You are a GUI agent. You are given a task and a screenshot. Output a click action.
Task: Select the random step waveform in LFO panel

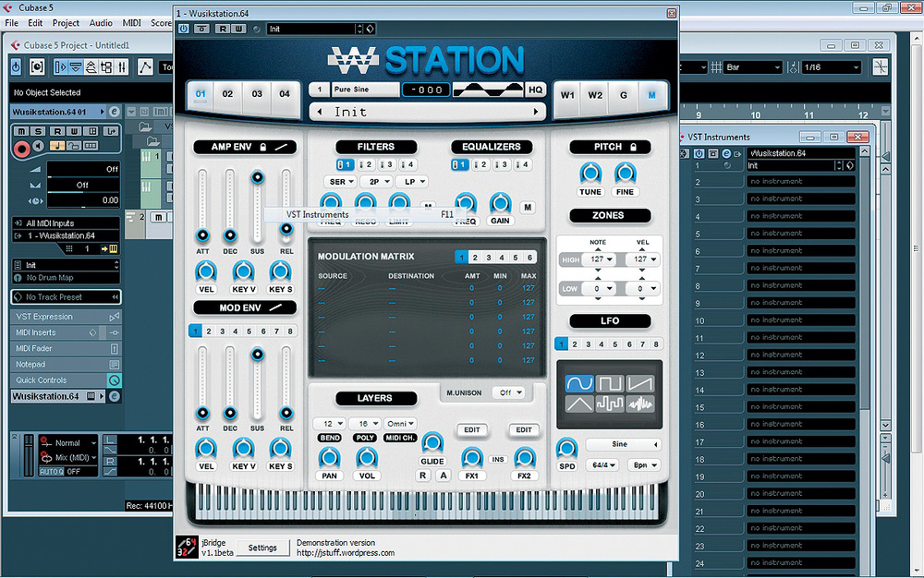point(610,403)
